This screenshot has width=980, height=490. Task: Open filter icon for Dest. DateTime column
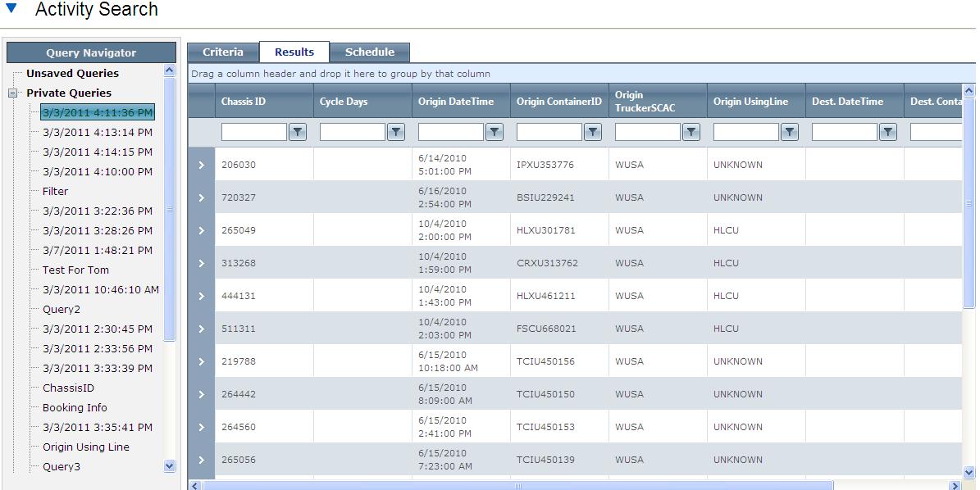[x=888, y=132]
